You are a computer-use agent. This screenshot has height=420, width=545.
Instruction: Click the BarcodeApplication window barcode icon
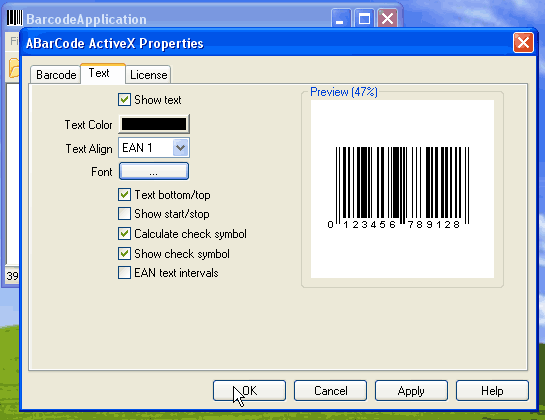[x=15, y=18]
